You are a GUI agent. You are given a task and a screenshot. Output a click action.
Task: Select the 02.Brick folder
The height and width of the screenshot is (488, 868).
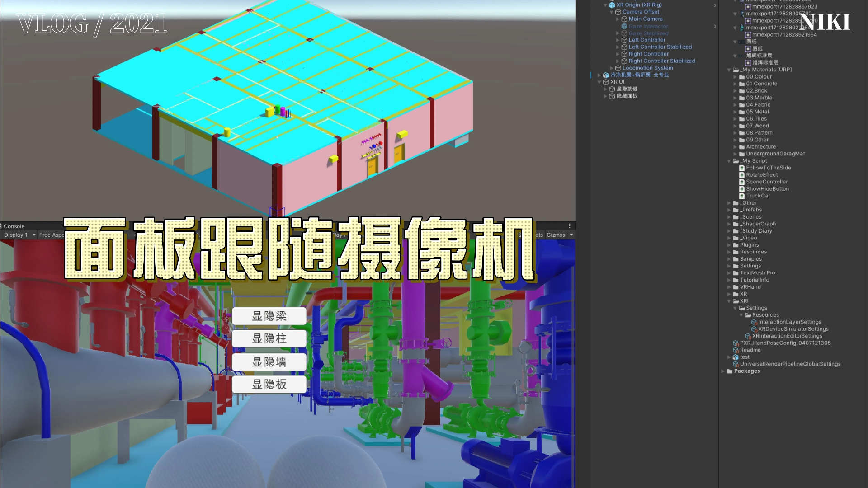pyautogui.click(x=756, y=91)
